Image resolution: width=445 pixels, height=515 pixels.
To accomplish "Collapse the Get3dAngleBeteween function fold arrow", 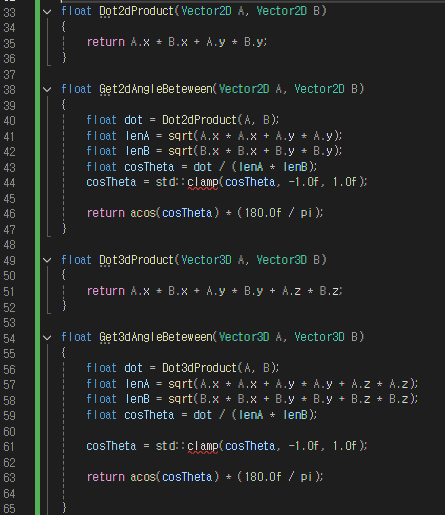I will [x=47, y=338].
